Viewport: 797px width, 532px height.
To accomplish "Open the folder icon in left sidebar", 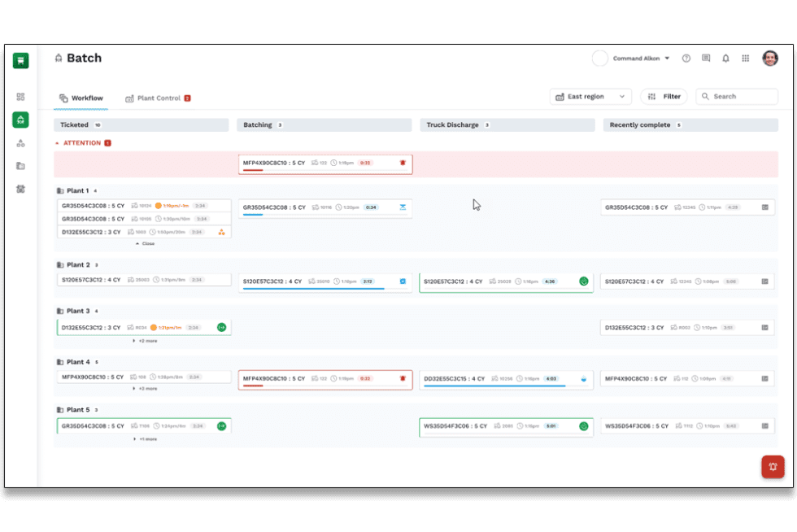I will tap(20, 166).
